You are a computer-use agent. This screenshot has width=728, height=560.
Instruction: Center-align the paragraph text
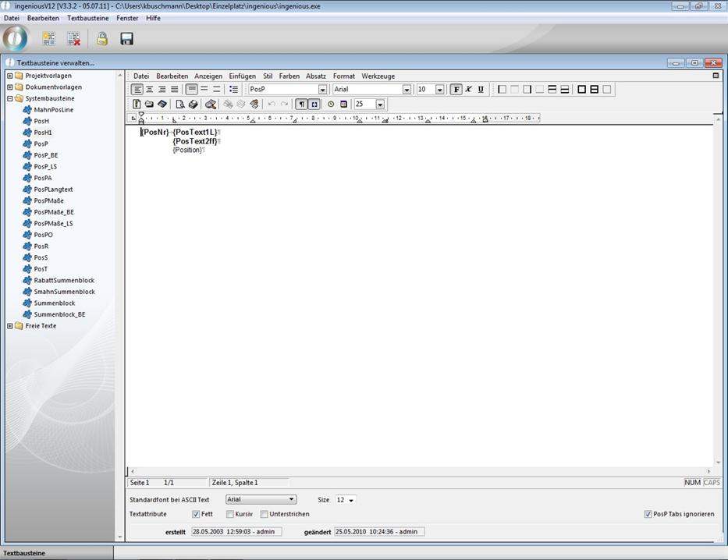coord(150,90)
